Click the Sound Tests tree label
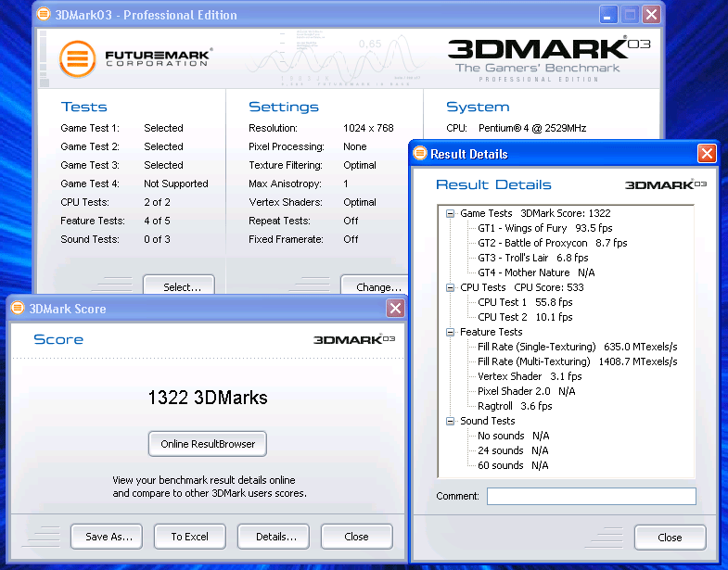Screen dimensions: 728x570 point(488,422)
